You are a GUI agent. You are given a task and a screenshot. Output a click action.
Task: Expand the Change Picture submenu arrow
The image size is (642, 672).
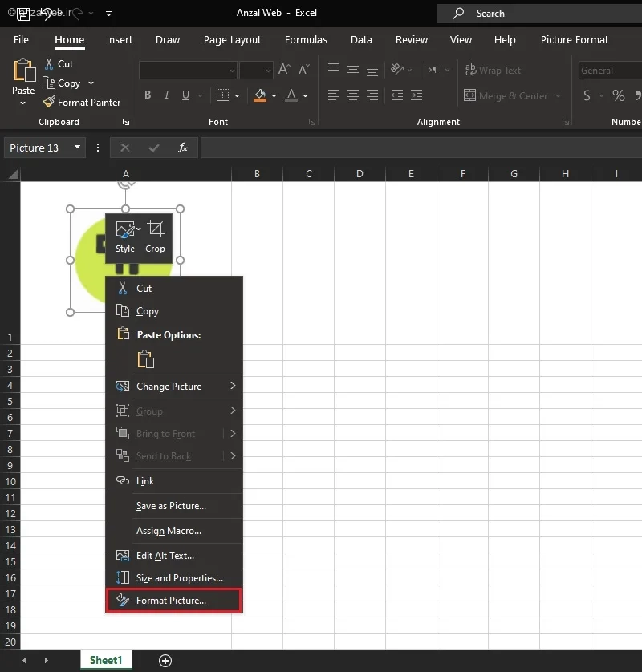(233, 386)
